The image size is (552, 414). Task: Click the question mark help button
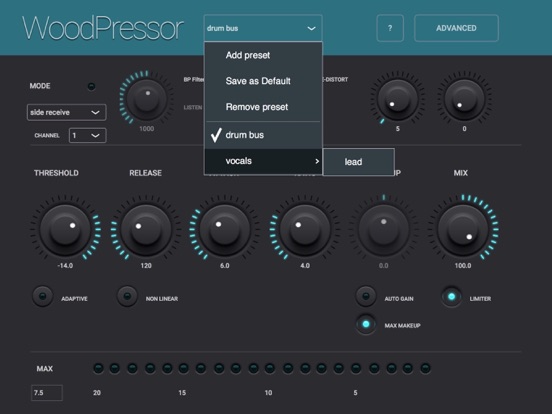tap(390, 28)
